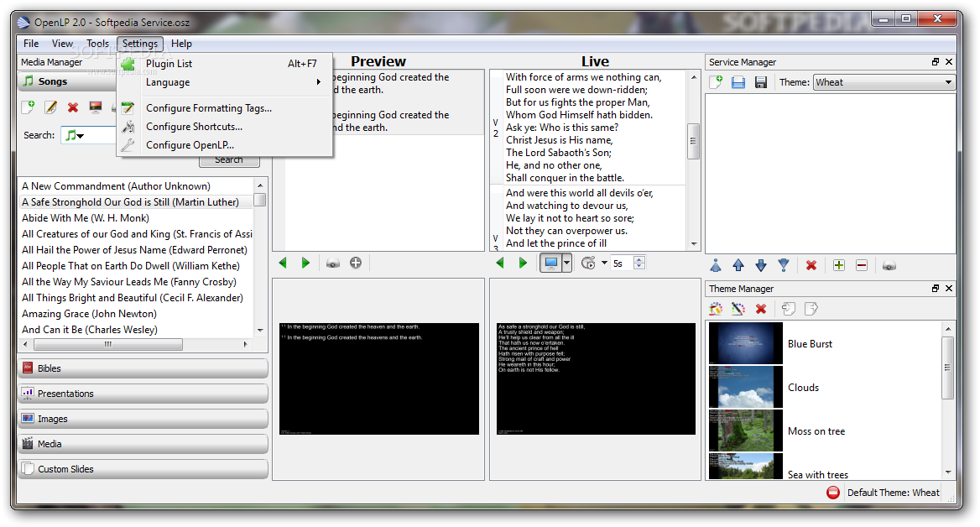Open blank screen options dropdown arrow
This screenshot has width=980, height=527.
tap(566, 263)
